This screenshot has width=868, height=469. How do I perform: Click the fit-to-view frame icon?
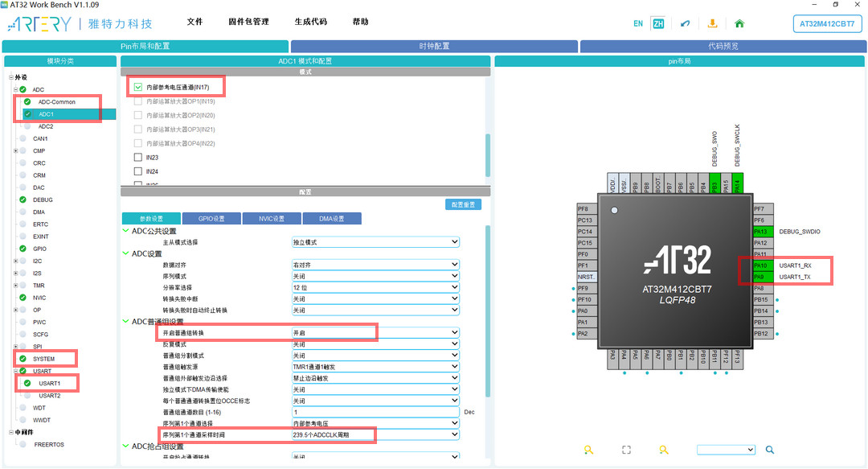pyautogui.click(x=626, y=450)
